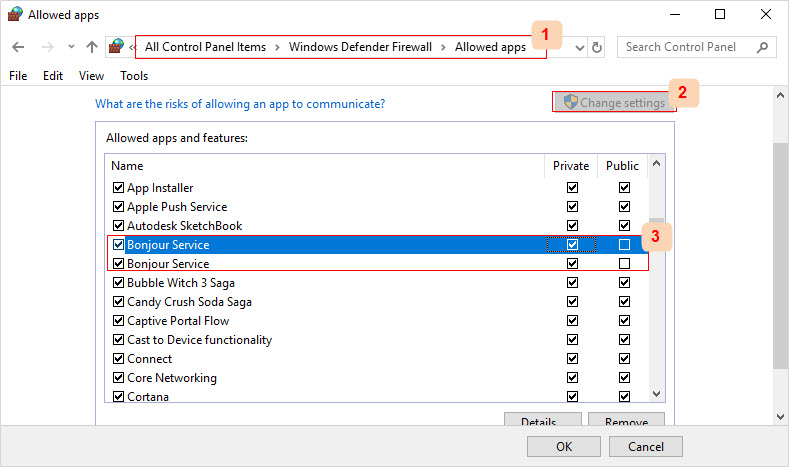Viewport: 789px width, 467px height.
Task: Click window scrollbar down arrow
Action: 780,417
